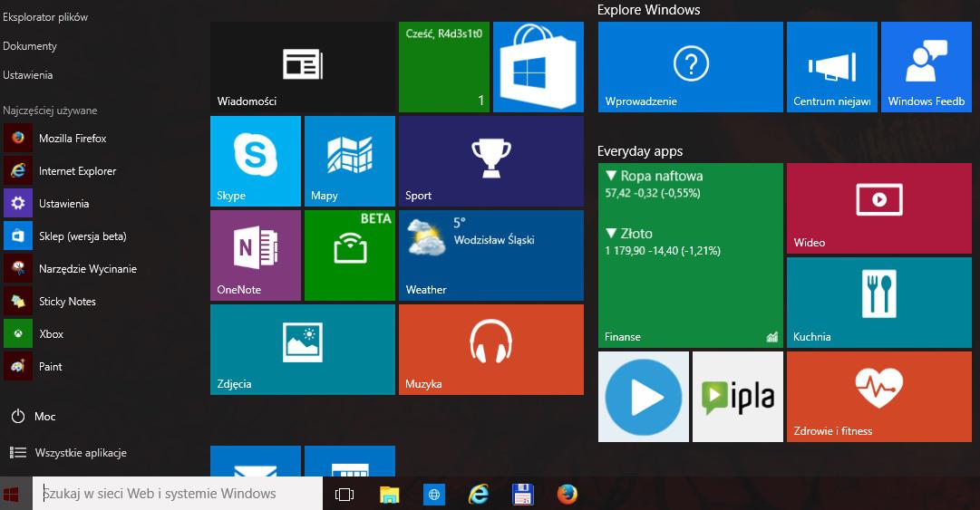Expand the Moc power options
Image resolution: width=980 pixels, height=510 pixels.
[45, 417]
